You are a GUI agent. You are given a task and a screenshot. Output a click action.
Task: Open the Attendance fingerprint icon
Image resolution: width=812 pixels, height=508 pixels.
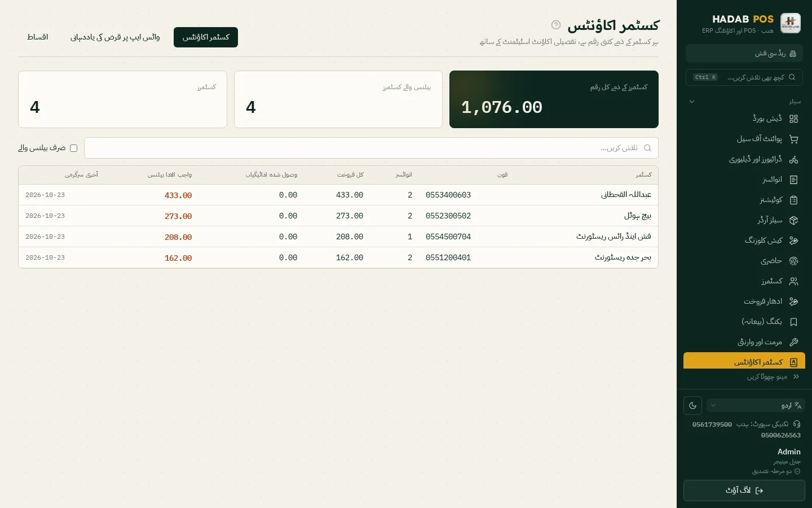click(793, 261)
